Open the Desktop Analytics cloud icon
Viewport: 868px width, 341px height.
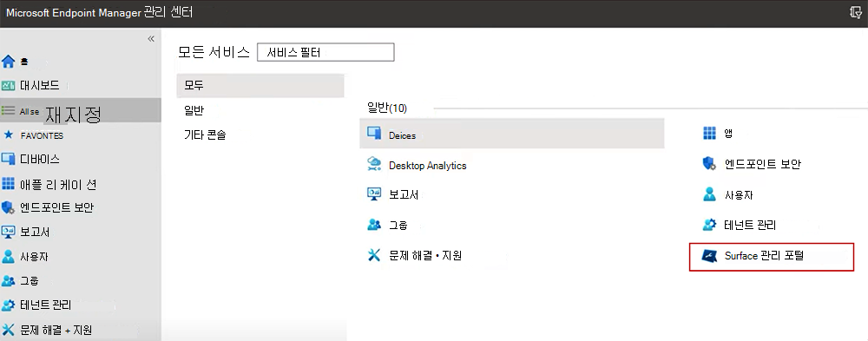374,164
